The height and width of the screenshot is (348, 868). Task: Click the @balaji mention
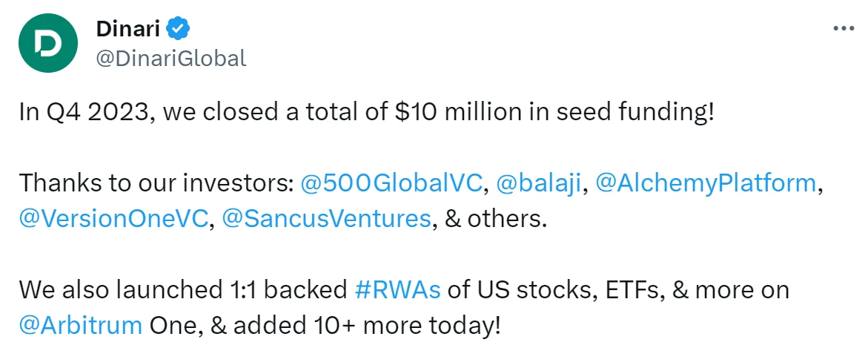(538, 183)
